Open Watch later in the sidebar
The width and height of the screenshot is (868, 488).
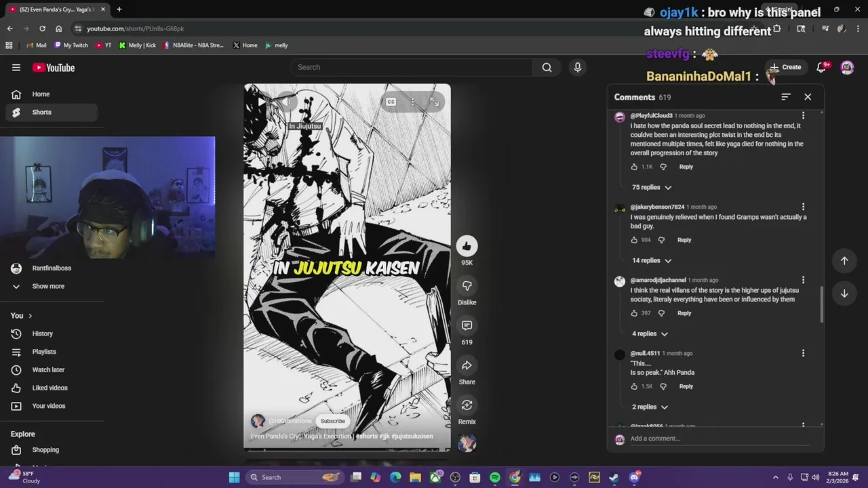tap(52, 369)
